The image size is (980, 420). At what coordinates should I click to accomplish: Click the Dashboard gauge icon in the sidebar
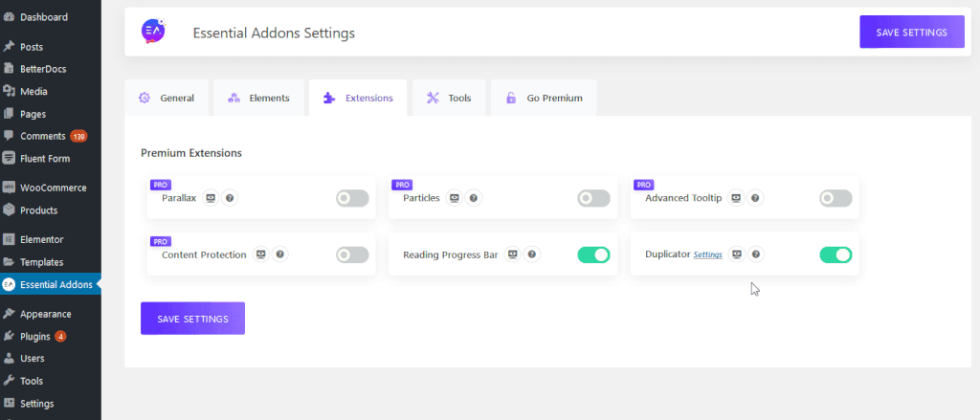point(9,17)
